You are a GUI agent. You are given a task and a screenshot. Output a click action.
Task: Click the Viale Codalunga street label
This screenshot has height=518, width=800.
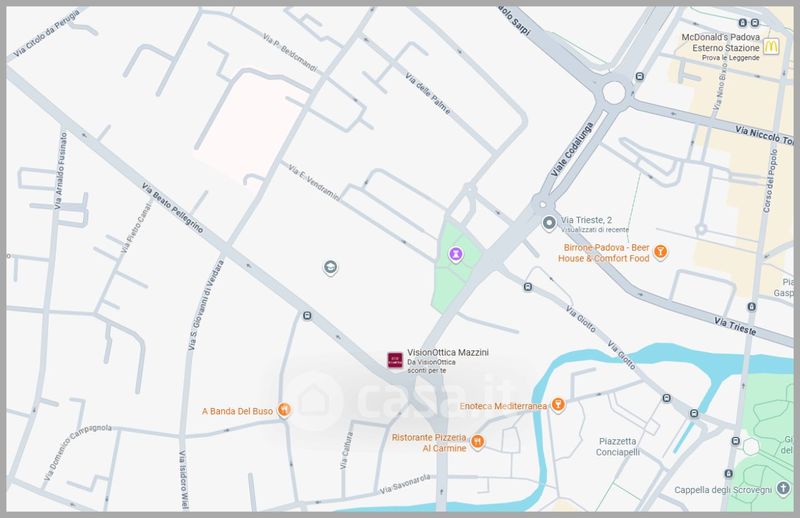coord(567,167)
